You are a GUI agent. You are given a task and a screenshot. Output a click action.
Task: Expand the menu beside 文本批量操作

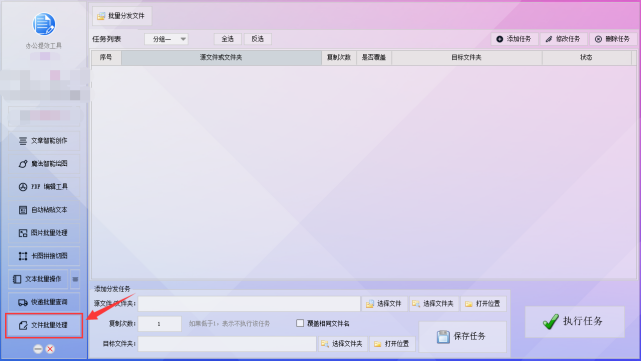[75, 279]
